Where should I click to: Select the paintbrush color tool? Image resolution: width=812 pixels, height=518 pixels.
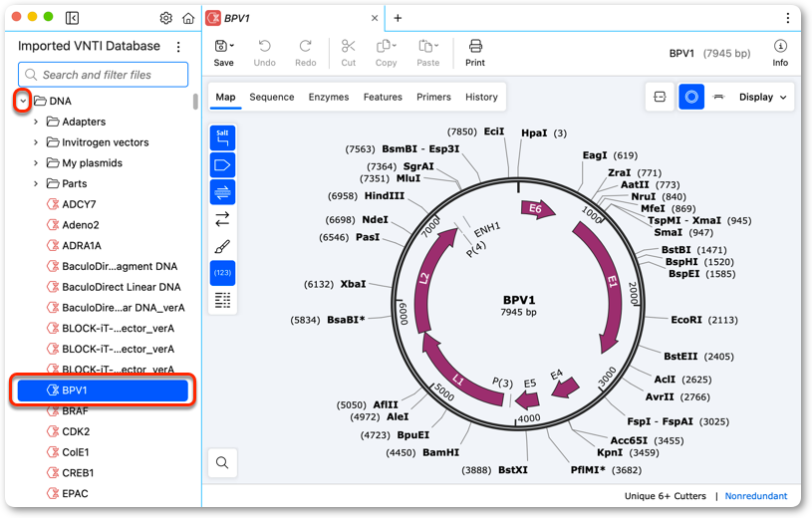pyautogui.click(x=223, y=246)
